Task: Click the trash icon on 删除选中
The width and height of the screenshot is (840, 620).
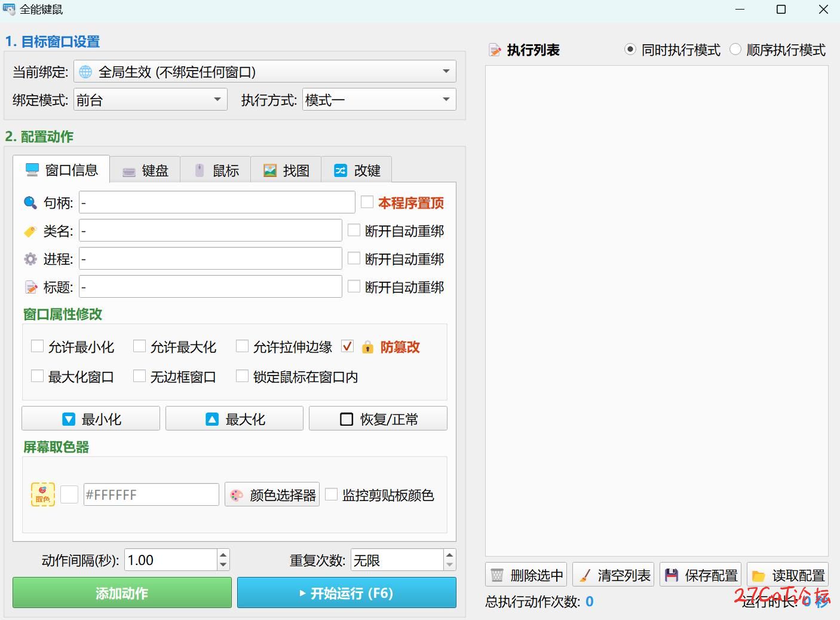Action: click(x=496, y=575)
